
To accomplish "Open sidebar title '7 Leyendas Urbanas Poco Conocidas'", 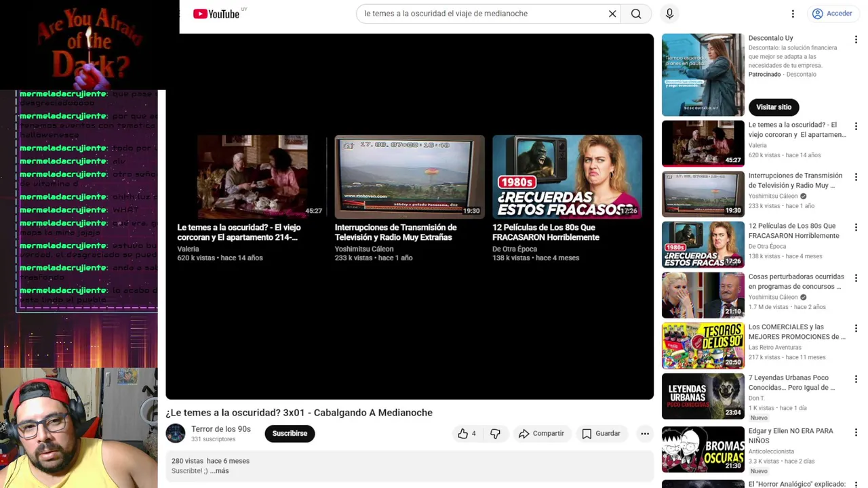I will (791, 382).
